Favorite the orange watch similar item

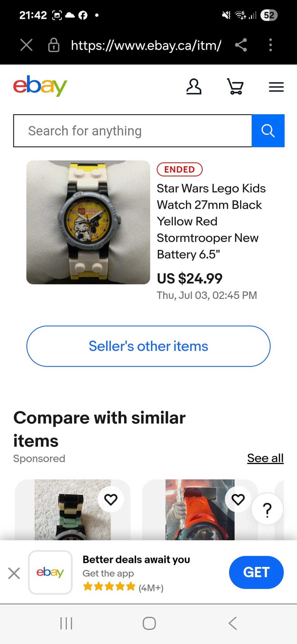[238, 499]
